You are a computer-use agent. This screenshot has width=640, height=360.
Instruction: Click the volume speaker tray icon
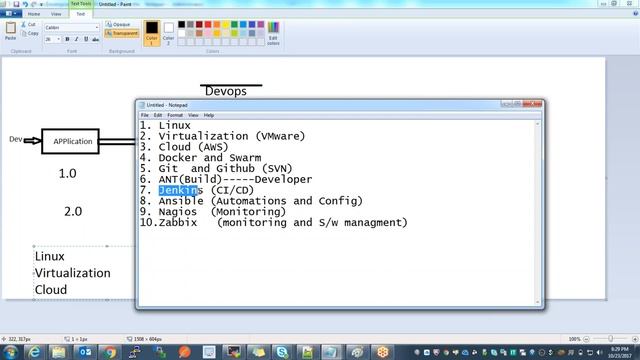click(x=600, y=352)
